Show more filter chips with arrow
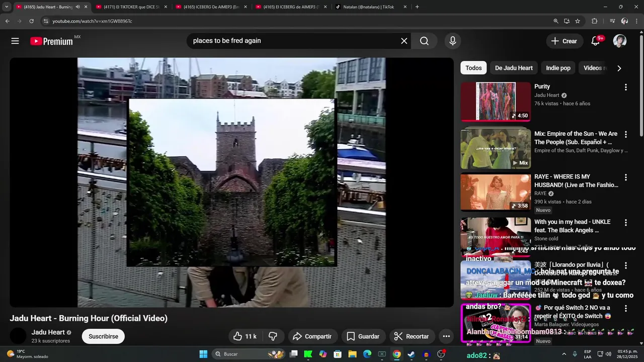The image size is (644, 362). [619, 68]
